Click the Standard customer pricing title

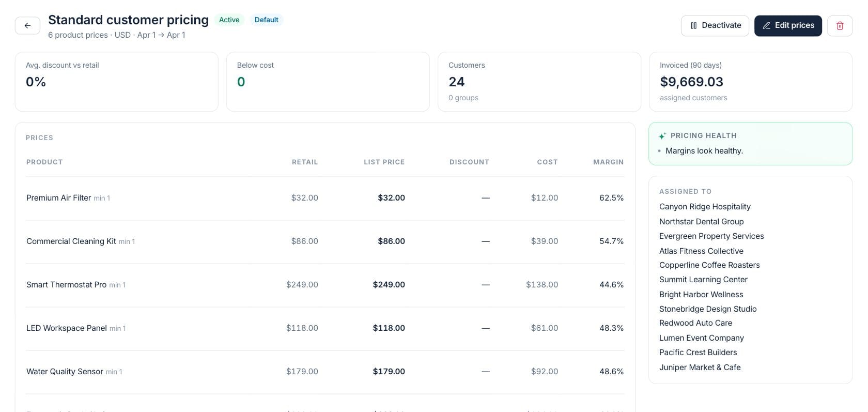[x=128, y=20]
